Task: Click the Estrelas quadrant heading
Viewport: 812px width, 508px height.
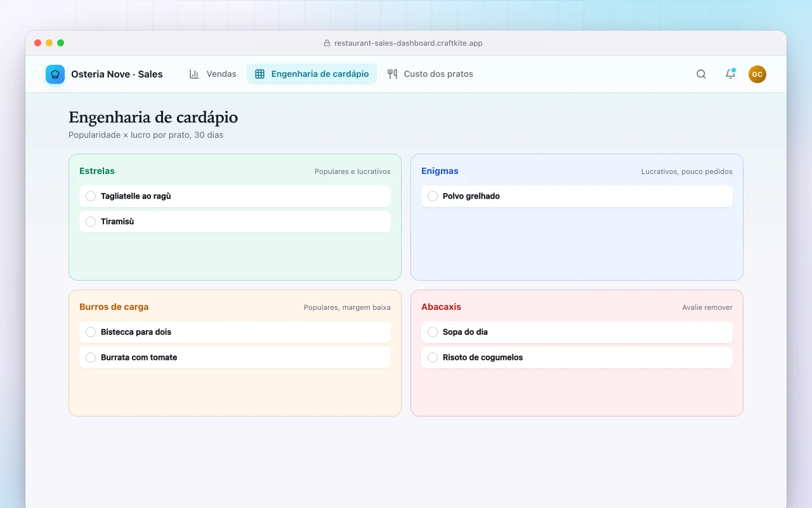Action: click(x=97, y=171)
